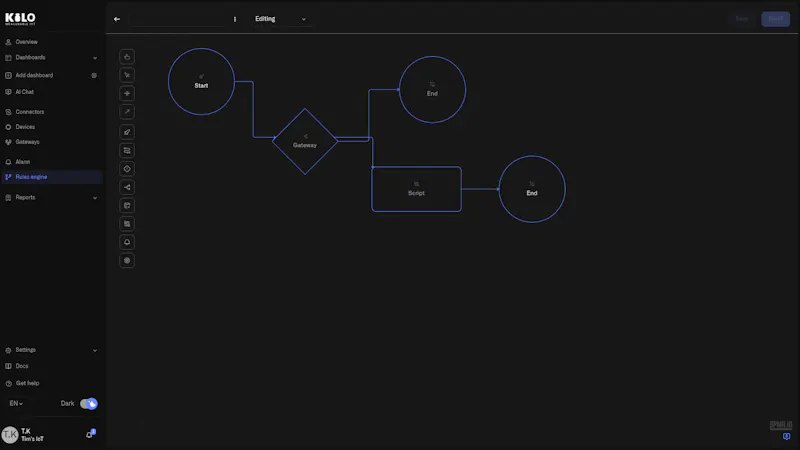Screen dimensions: 800x450
Task: Select the End node after Script
Action: click(532, 189)
